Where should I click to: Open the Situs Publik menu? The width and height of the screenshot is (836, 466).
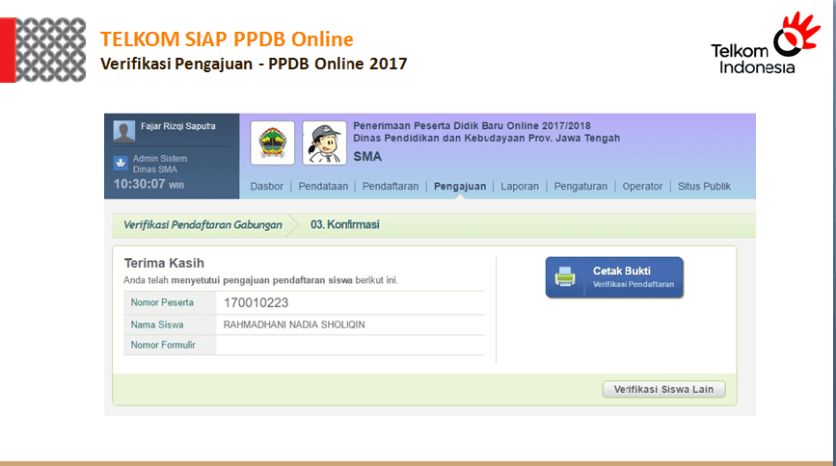(704, 186)
